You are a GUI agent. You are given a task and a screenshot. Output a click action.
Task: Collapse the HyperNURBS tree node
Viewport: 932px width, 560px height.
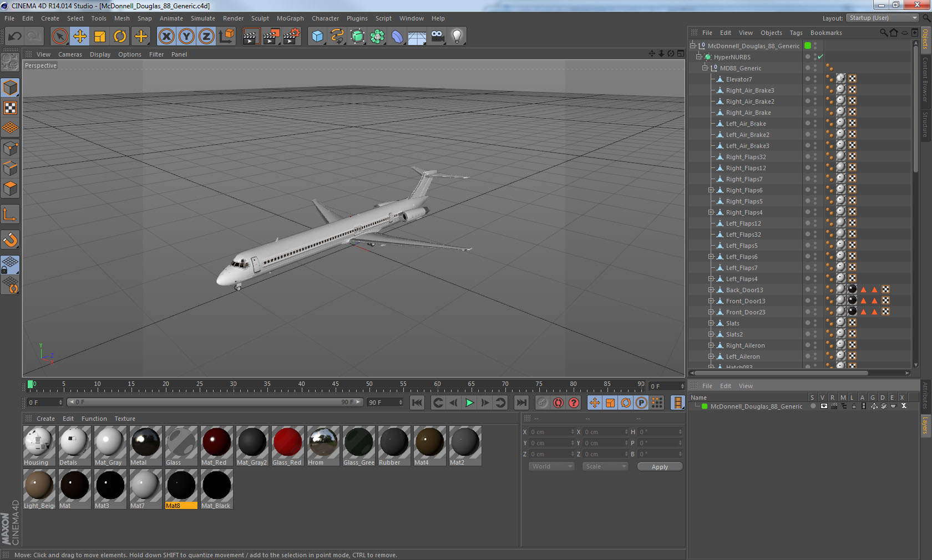pos(699,57)
